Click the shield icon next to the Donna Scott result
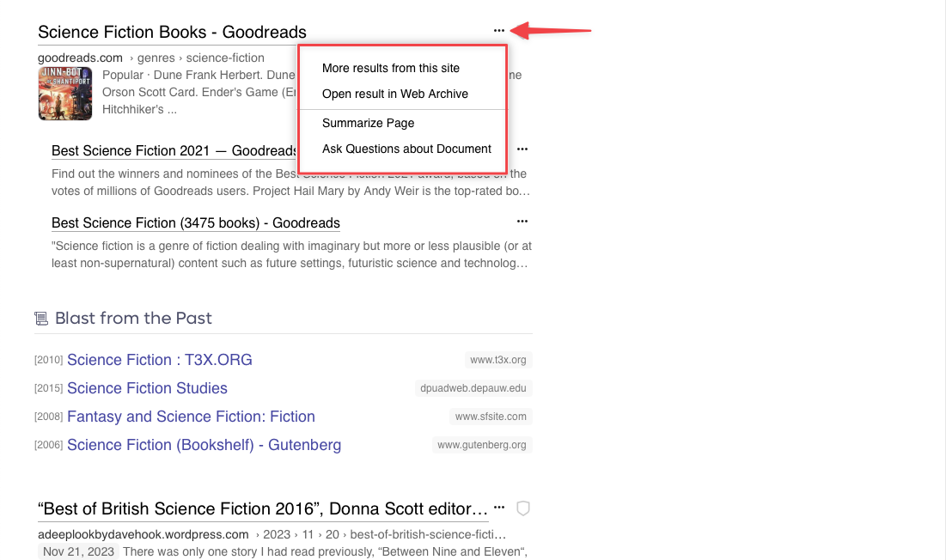The height and width of the screenshot is (560, 946). tap(522, 508)
